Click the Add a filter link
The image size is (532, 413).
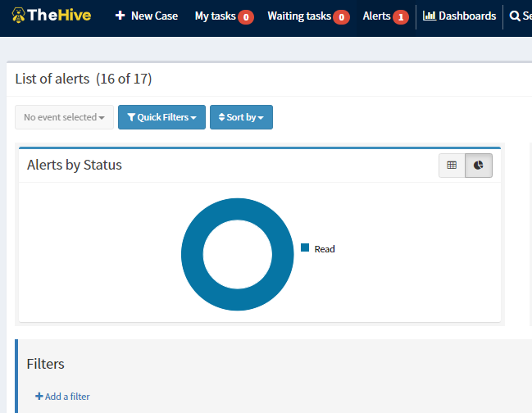(62, 397)
